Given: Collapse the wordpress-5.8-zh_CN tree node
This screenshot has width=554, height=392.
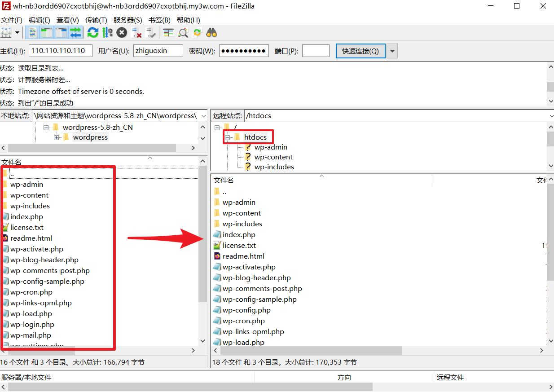Looking at the screenshot, I should [x=46, y=128].
